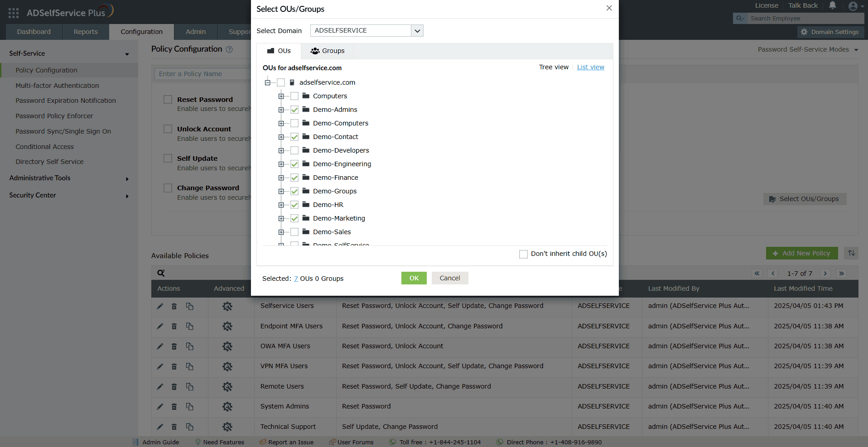Uncheck the Demo-Contact OU checkbox
The width and height of the screenshot is (868, 447).
294,137
